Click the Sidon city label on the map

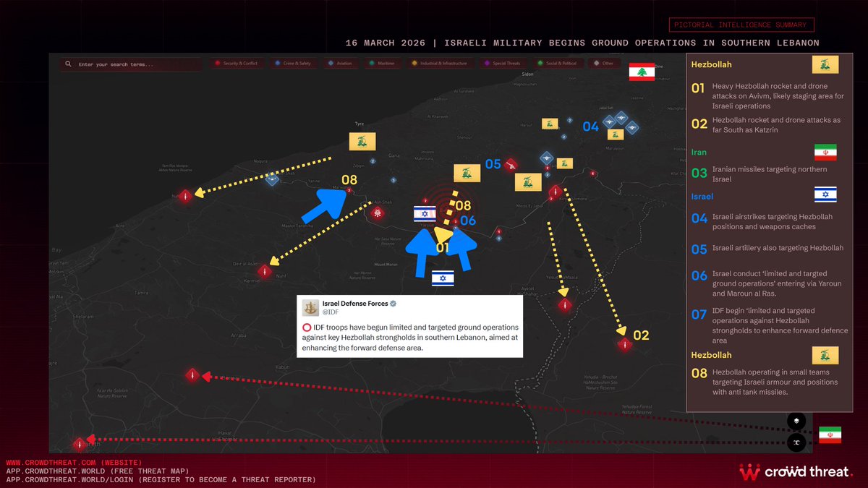[x=527, y=74]
